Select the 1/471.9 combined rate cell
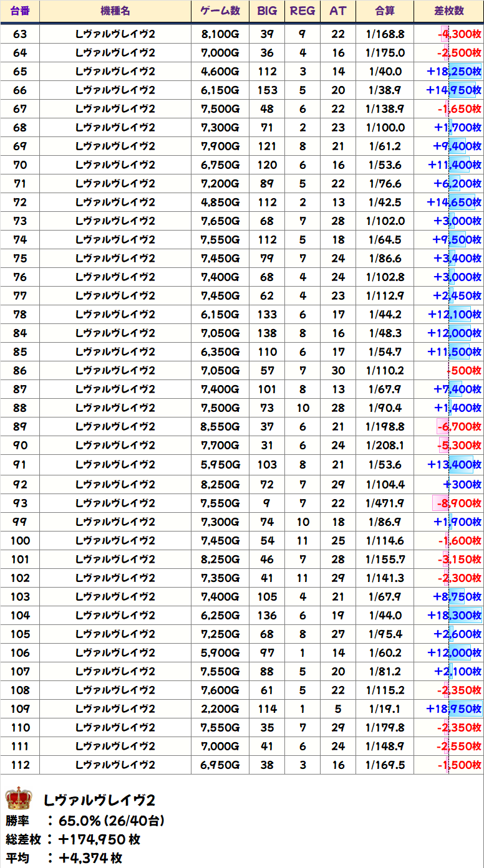Screen dimensions: 484x868 point(385,503)
